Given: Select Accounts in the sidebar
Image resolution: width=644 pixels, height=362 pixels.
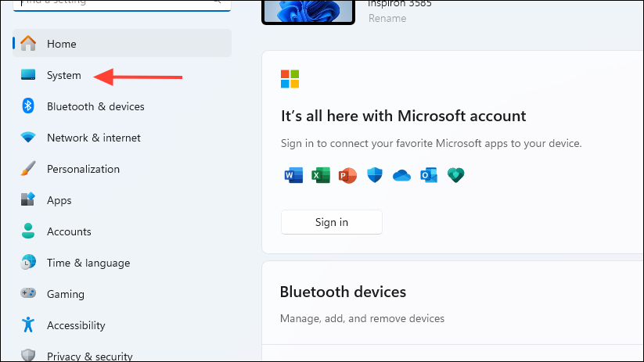Looking at the screenshot, I should point(122,231).
